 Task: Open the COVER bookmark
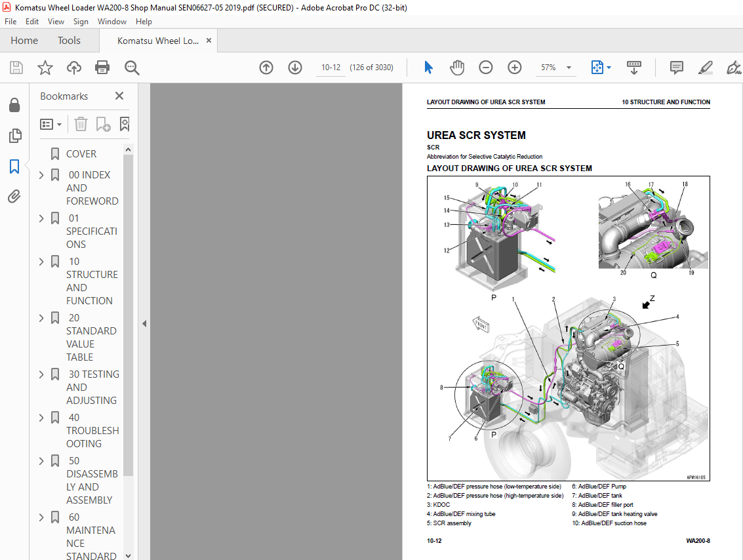(81, 154)
